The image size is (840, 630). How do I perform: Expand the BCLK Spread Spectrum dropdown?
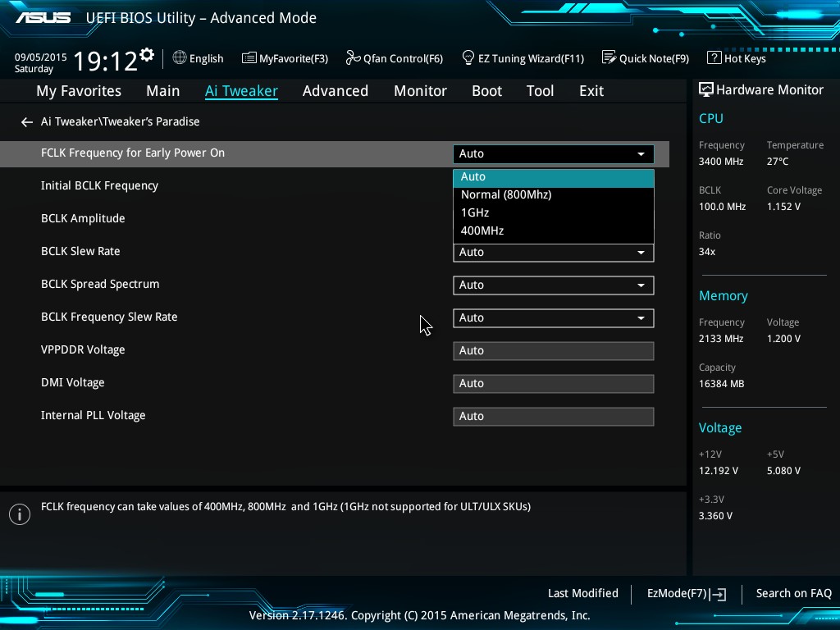coord(554,285)
